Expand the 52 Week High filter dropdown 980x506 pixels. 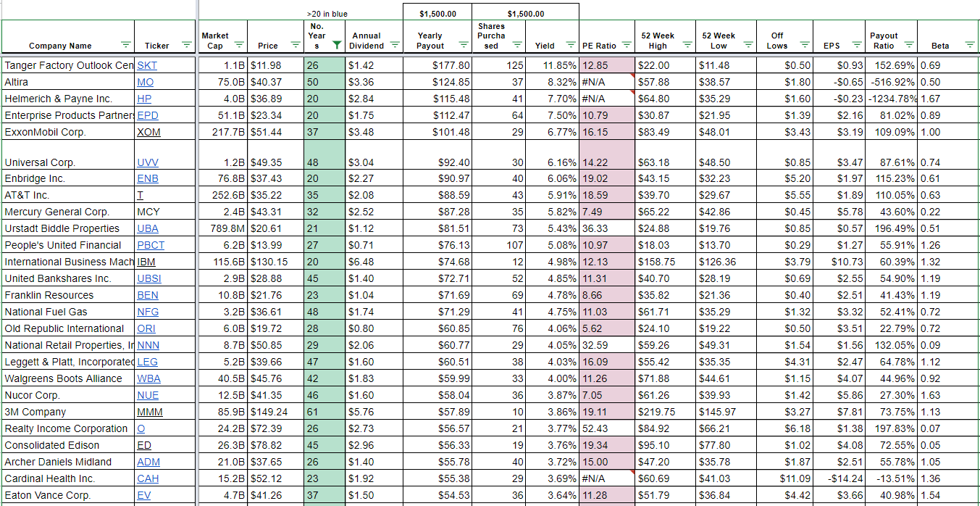click(x=687, y=46)
